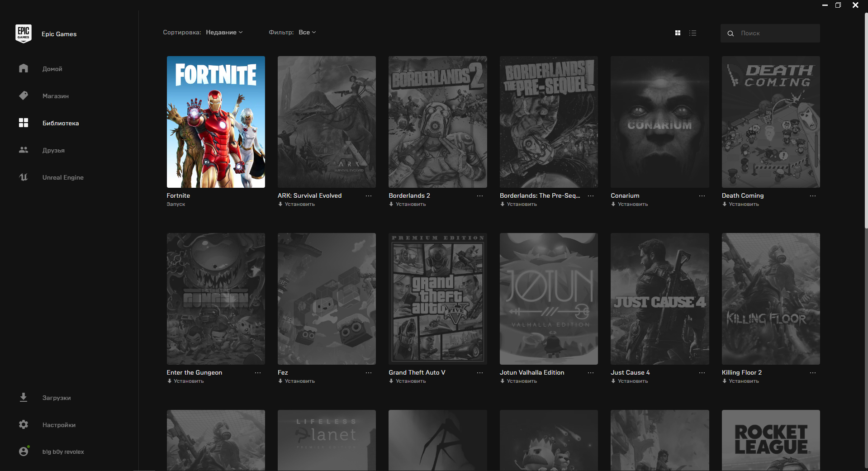Open the Настройки gear icon
Viewport: 868px width, 471px height.
24,424
